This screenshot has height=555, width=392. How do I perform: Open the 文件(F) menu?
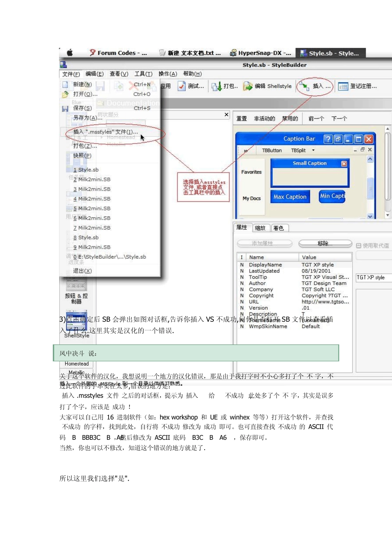71,74
